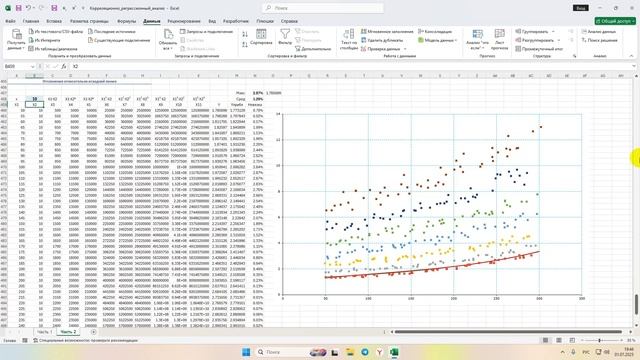Switch to Home (Главная) tab

31,21
